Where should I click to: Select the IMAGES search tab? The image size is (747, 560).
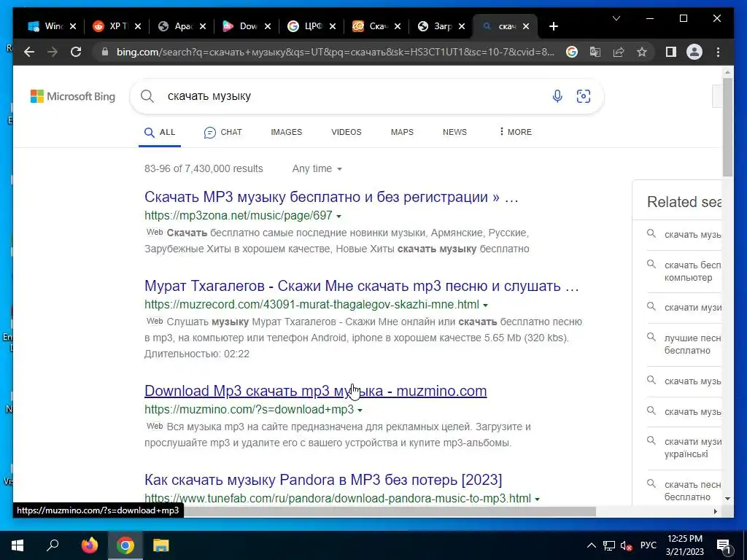point(286,132)
